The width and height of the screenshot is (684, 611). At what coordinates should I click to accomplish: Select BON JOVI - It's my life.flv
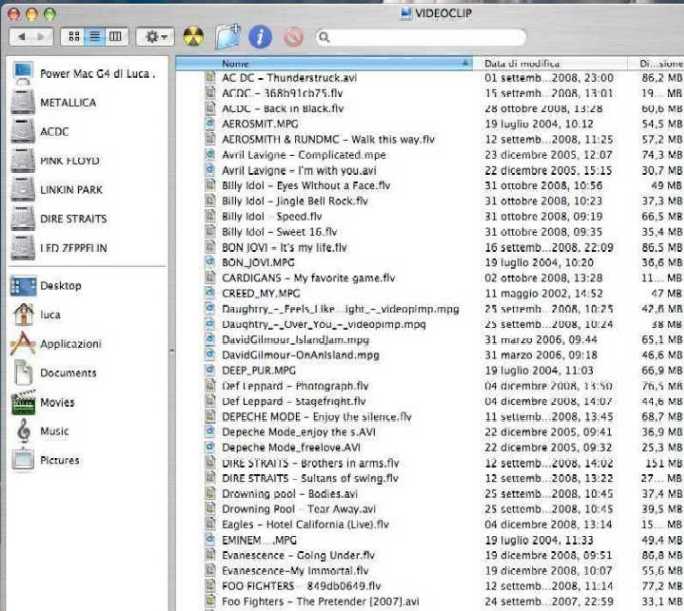click(284, 248)
